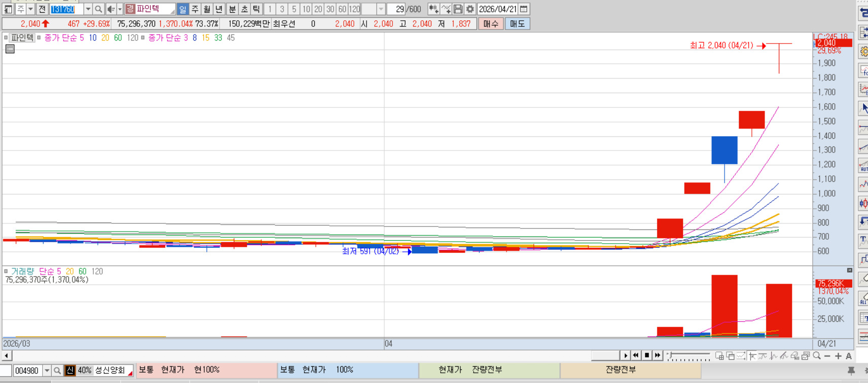Click the chart window duplicate icon
The width and height of the screenshot is (868, 383).
pyautogui.click(x=730, y=356)
